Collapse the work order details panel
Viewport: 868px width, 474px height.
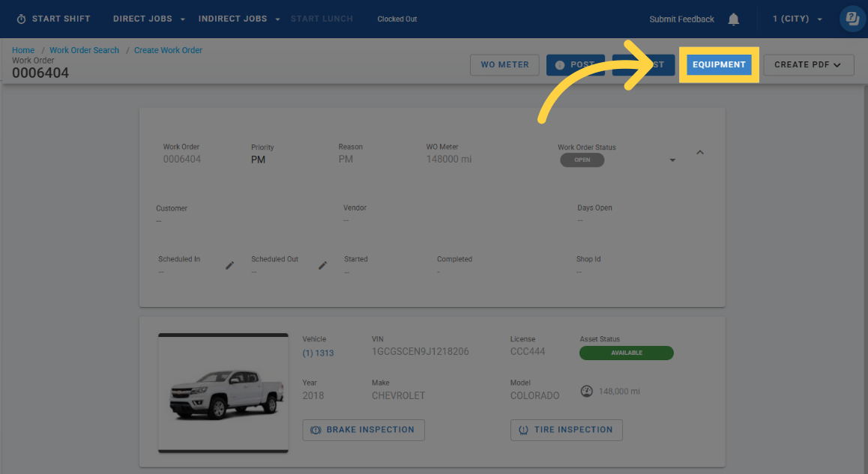(x=700, y=152)
